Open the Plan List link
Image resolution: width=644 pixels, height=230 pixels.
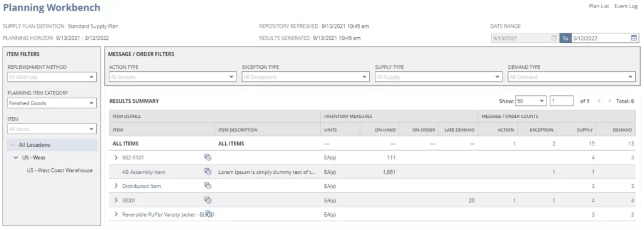point(599,6)
